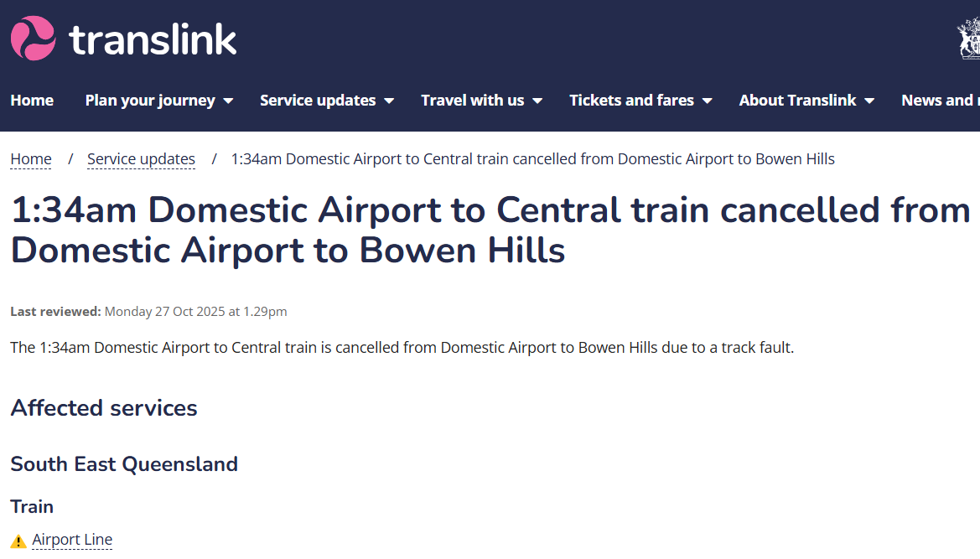The width and height of the screenshot is (980, 559).
Task: Open the Tickets and fares menu
Action: pos(631,101)
